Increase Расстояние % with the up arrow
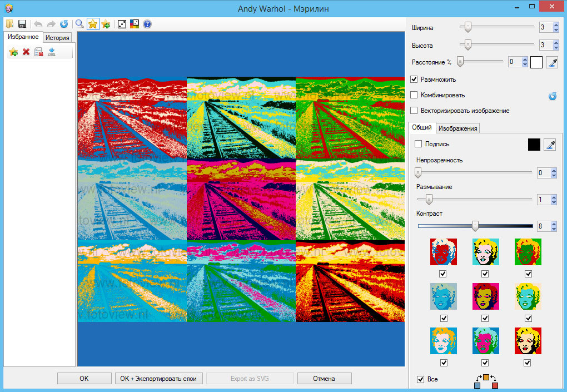Viewport: 567px width, 392px height. (525, 59)
